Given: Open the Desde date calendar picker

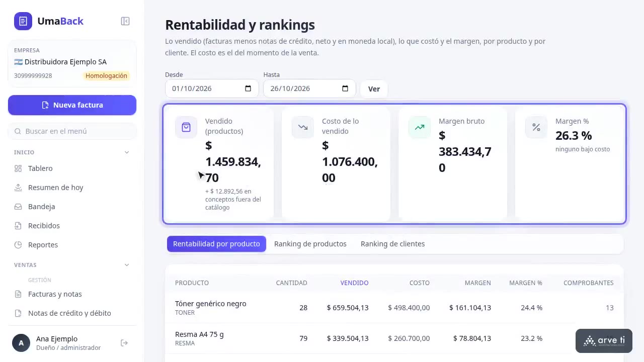Looking at the screenshot, I should coord(248,88).
